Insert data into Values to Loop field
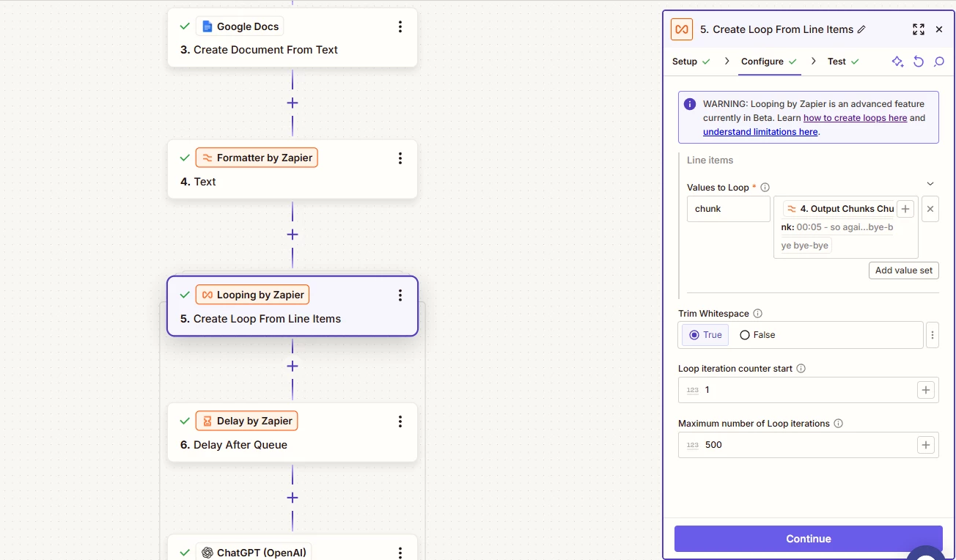The image size is (956, 560). [905, 209]
